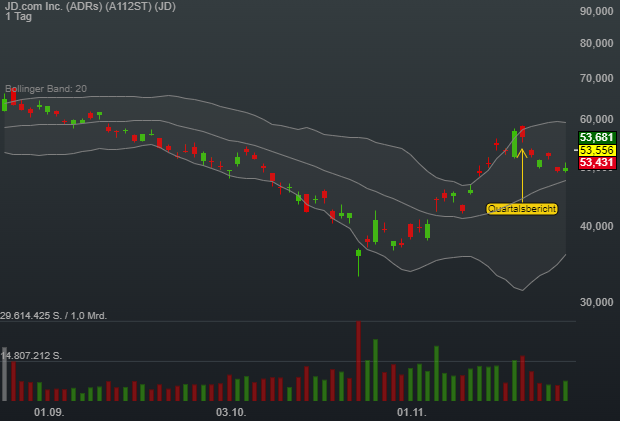This screenshot has width=620, height=421.
Task: Click the volume label 14.807.212 S.
Action: point(31,355)
